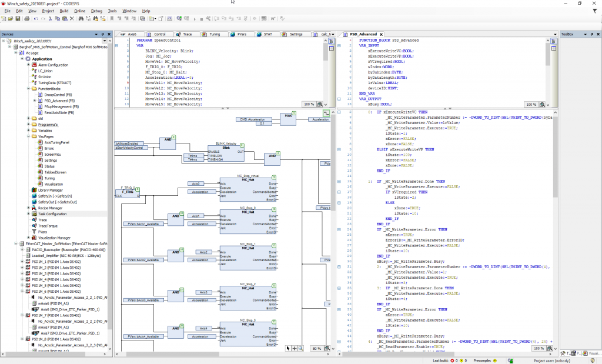Viewport: 602px width, 364px height.
Task: Open the project name dropdown in Devices tree
Action: [x=105, y=41]
